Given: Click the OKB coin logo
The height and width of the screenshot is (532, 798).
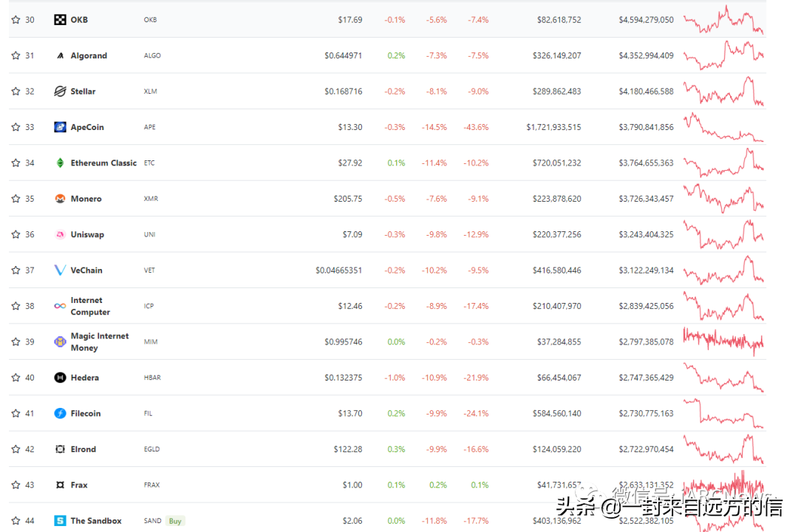Looking at the screenshot, I should [x=59, y=20].
